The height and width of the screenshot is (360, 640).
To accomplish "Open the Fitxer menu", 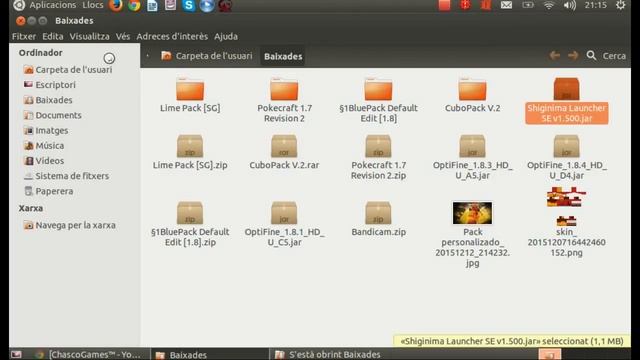I will click(24, 36).
